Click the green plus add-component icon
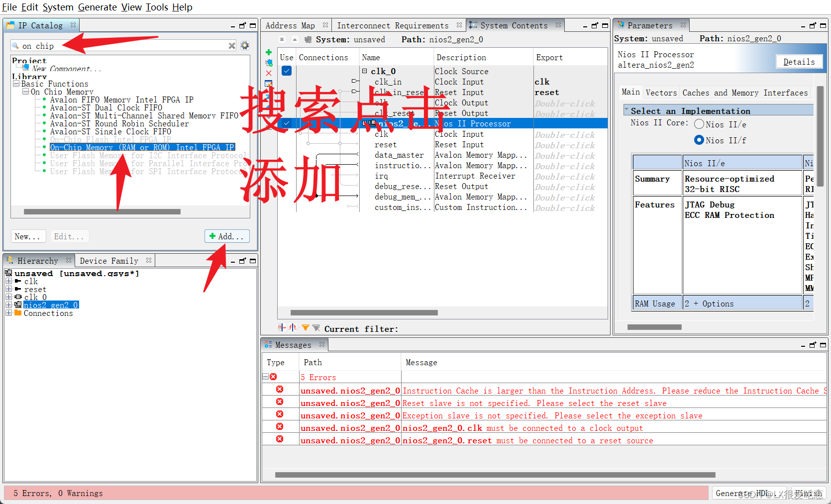 click(x=269, y=52)
